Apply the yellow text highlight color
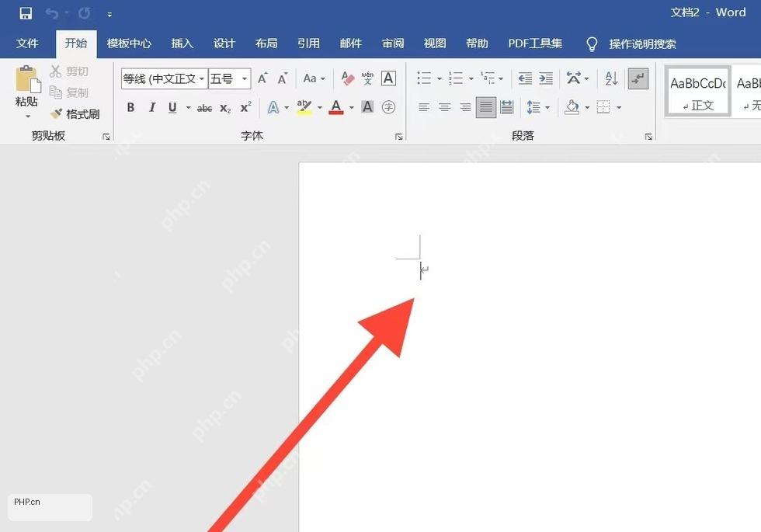Screen dimensions: 761x532 [x=304, y=107]
